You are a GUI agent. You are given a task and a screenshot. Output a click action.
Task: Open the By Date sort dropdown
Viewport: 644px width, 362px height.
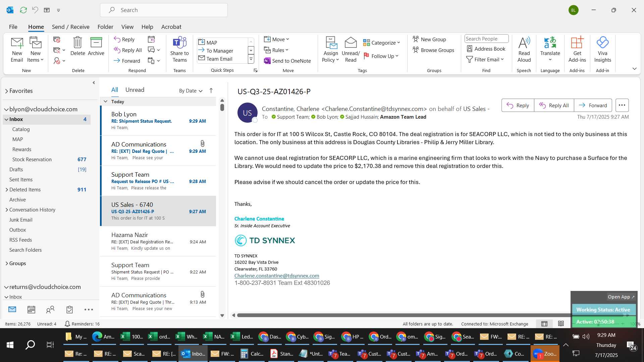[x=191, y=90]
